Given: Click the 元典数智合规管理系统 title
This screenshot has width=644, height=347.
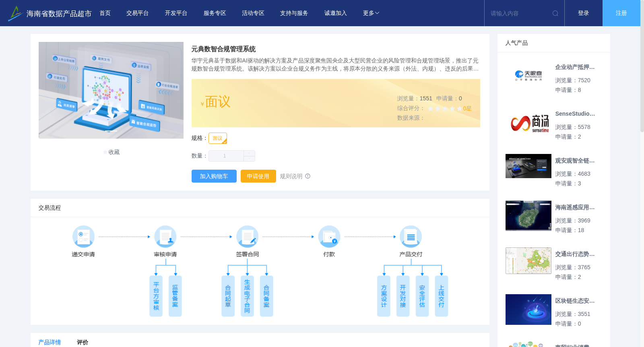Looking at the screenshot, I should click(x=223, y=49).
